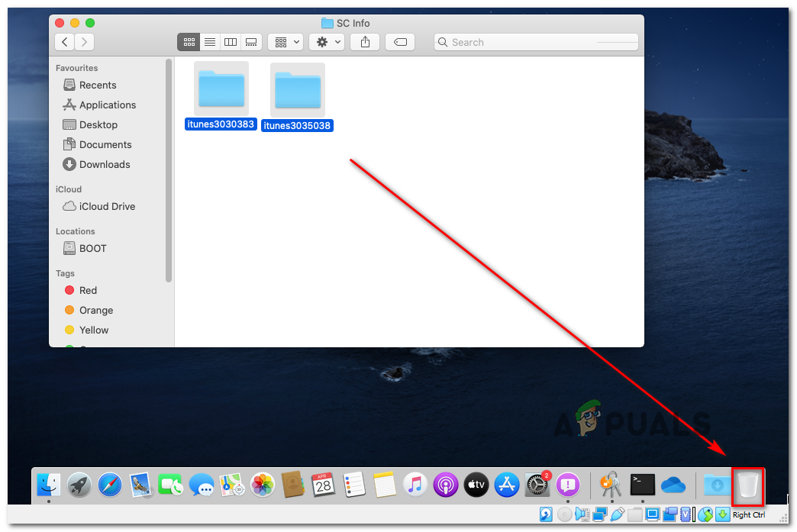Open FaceTime from the Dock
Image resolution: width=797 pixels, height=532 pixels.
171,485
